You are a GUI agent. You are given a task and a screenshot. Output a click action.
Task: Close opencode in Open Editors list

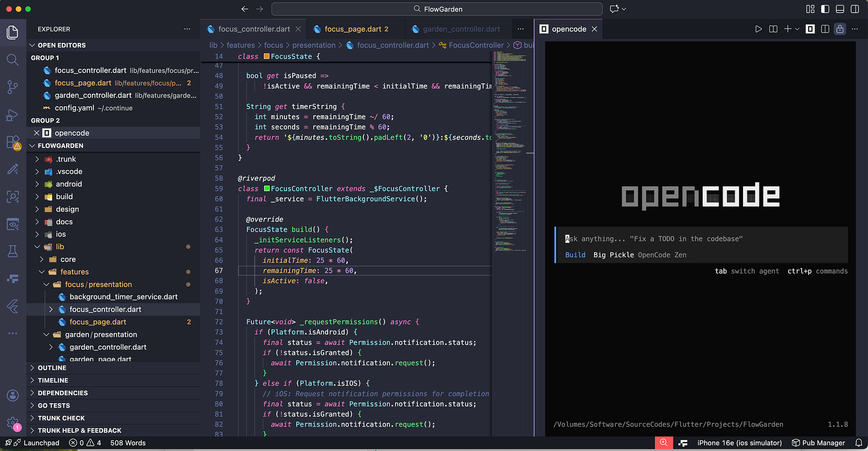36,133
